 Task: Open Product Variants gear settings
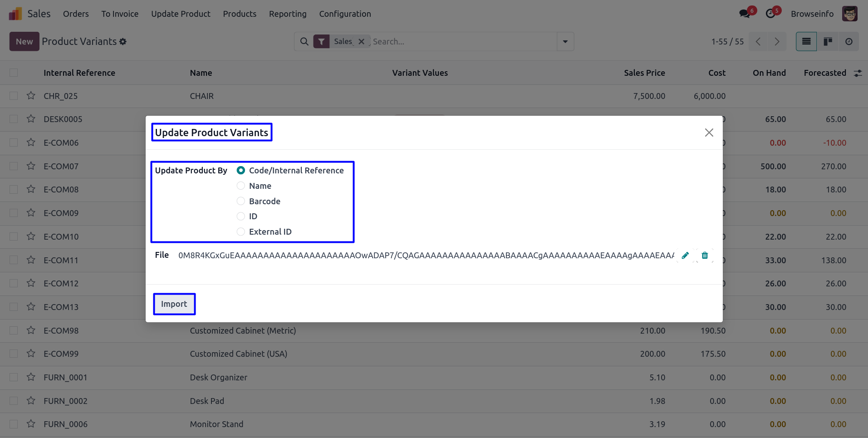pyautogui.click(x=123, y=42)
